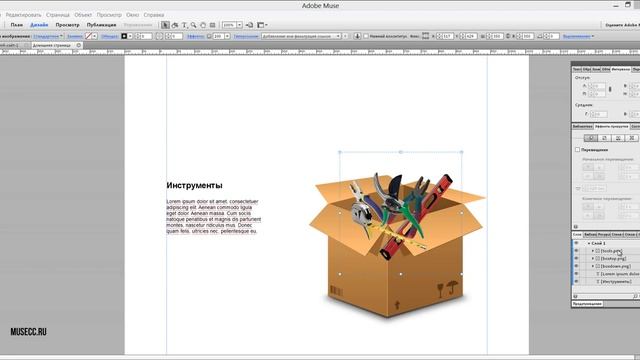Switch to План mode
Viewport: 640px width, 360px height.
tap(16, 25)
